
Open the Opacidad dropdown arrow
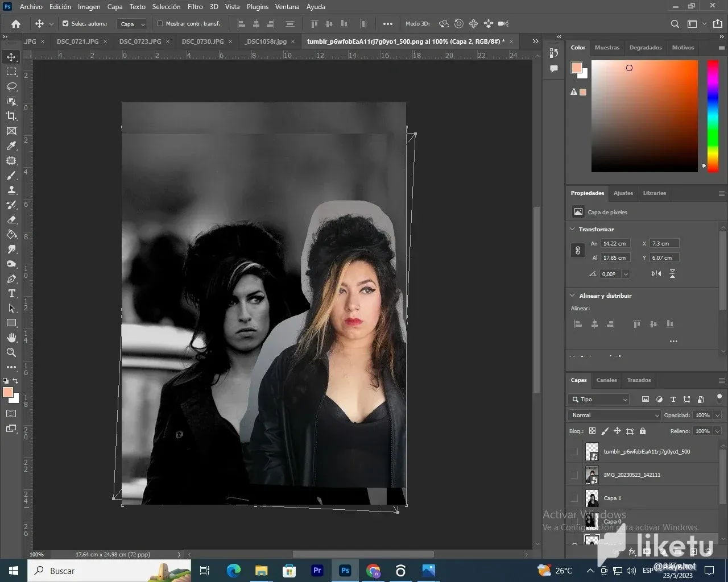pos(717,415)
